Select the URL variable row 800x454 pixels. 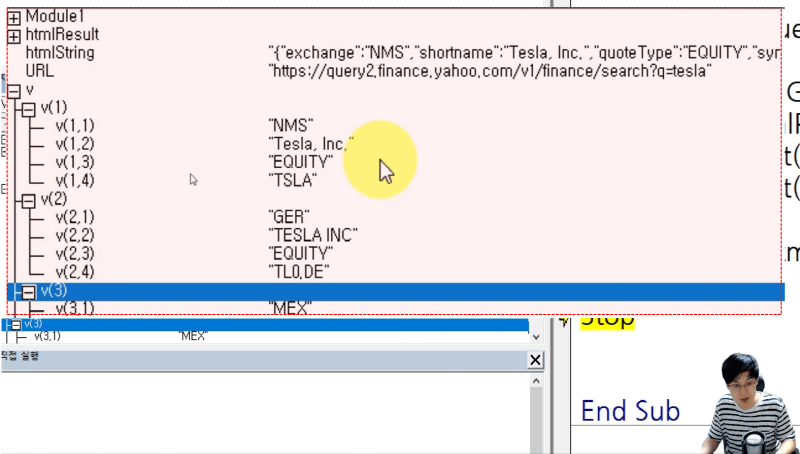tap(40, 71)
